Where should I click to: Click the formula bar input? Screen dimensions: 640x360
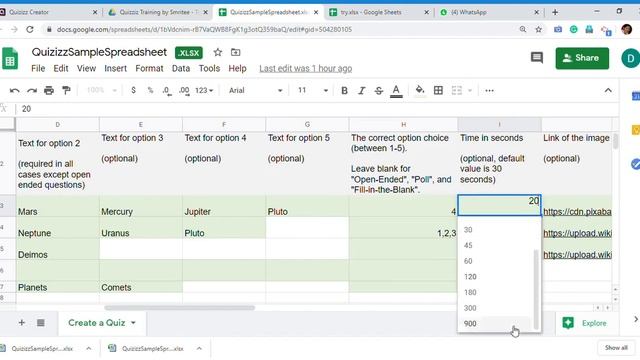click(318, 109)
